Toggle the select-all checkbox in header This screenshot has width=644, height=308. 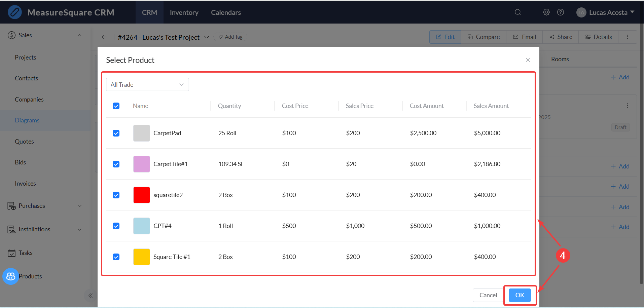tap(116, 106)
